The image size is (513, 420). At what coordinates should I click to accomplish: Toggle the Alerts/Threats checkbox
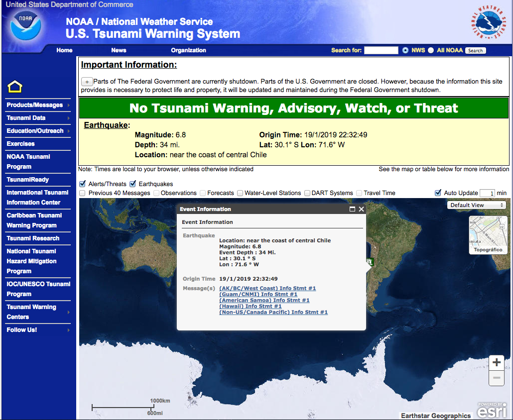tap(83, 184)
